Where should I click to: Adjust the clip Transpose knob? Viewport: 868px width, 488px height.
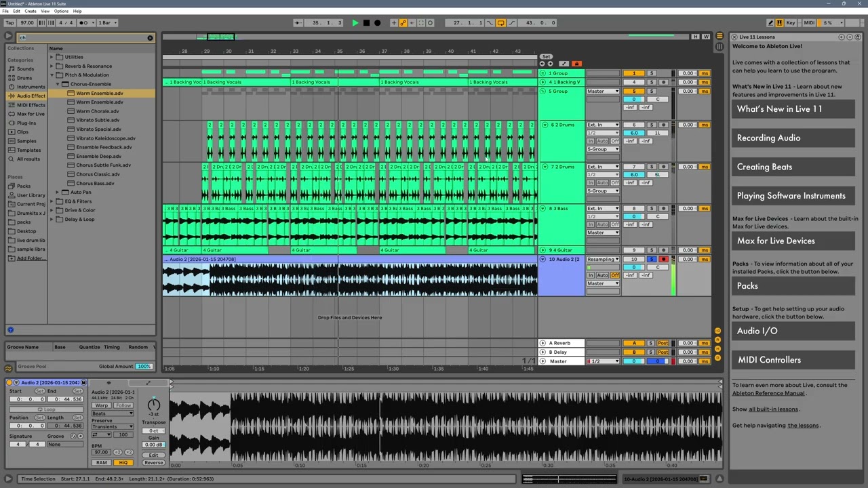154,405
